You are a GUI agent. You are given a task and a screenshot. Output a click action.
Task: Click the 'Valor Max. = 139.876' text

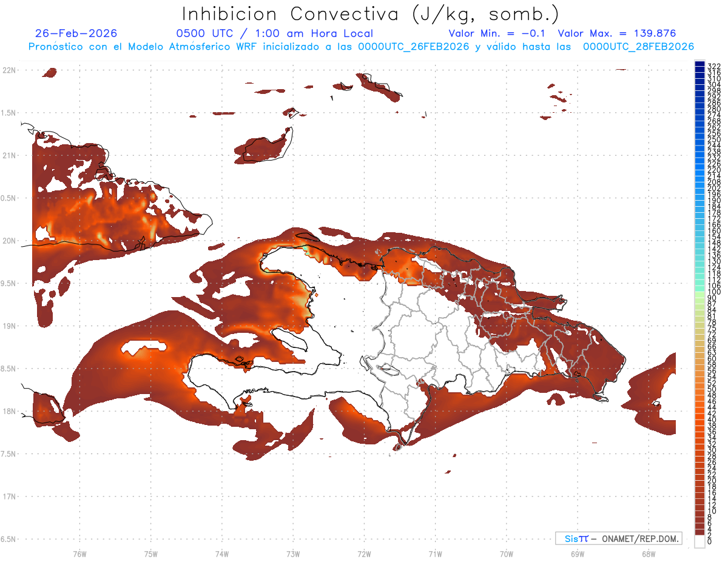pos(616,34)
